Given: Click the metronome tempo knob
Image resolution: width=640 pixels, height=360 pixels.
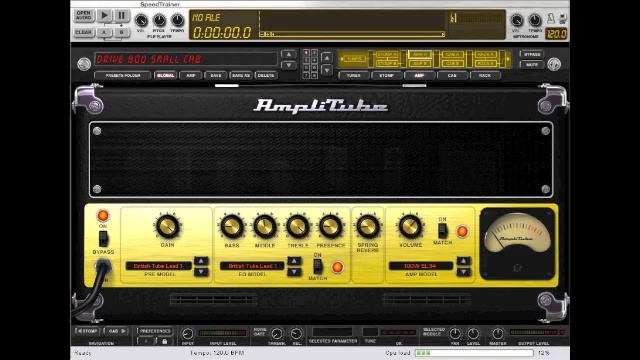Looking at the screenshot, I should pyautogui.click(x=535, y=20).
